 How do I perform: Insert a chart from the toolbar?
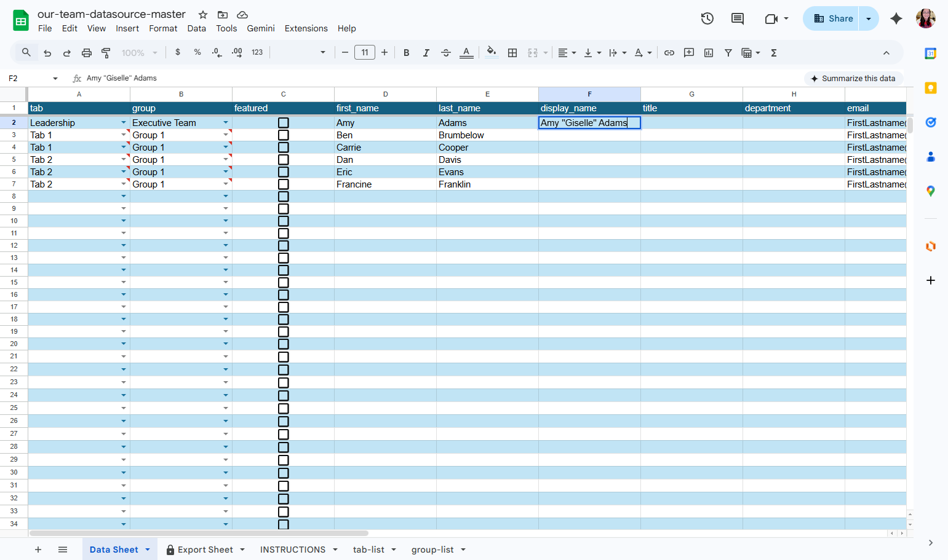coord(709,53)
